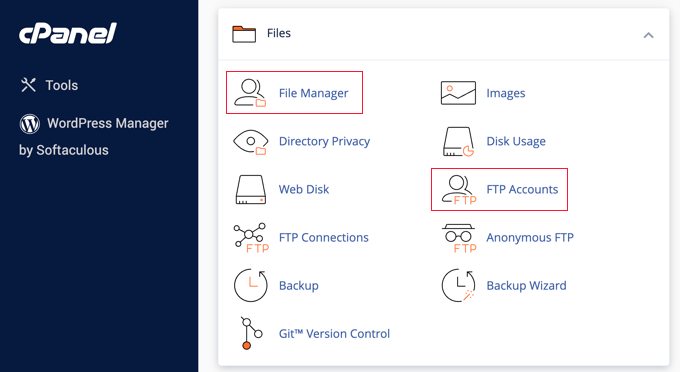Open the FTP Connections link
Screen dimensions: 680x372
pos(324,238)
